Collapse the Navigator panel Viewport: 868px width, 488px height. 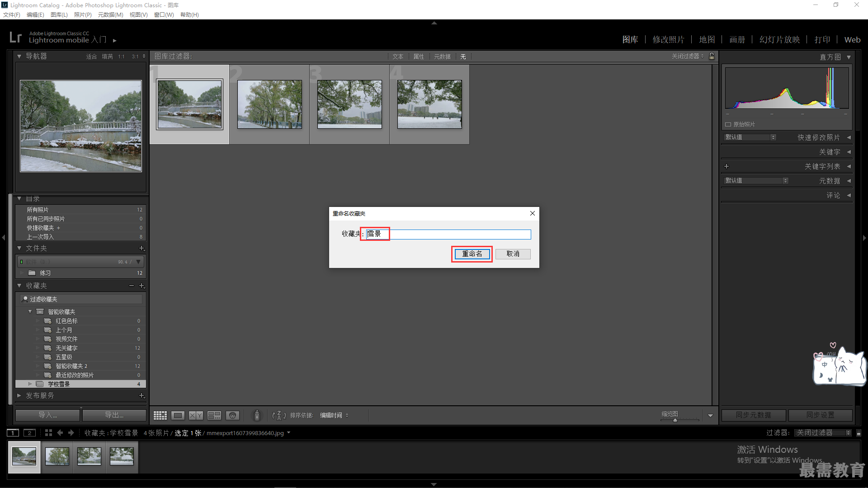point(19,56)
